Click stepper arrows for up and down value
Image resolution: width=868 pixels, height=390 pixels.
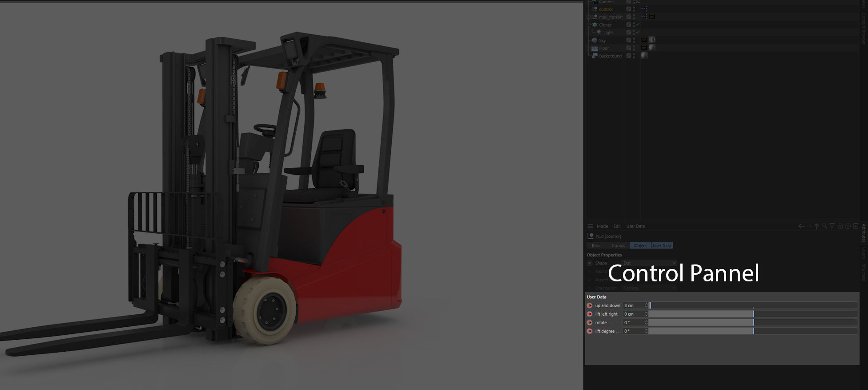[646, 305]
